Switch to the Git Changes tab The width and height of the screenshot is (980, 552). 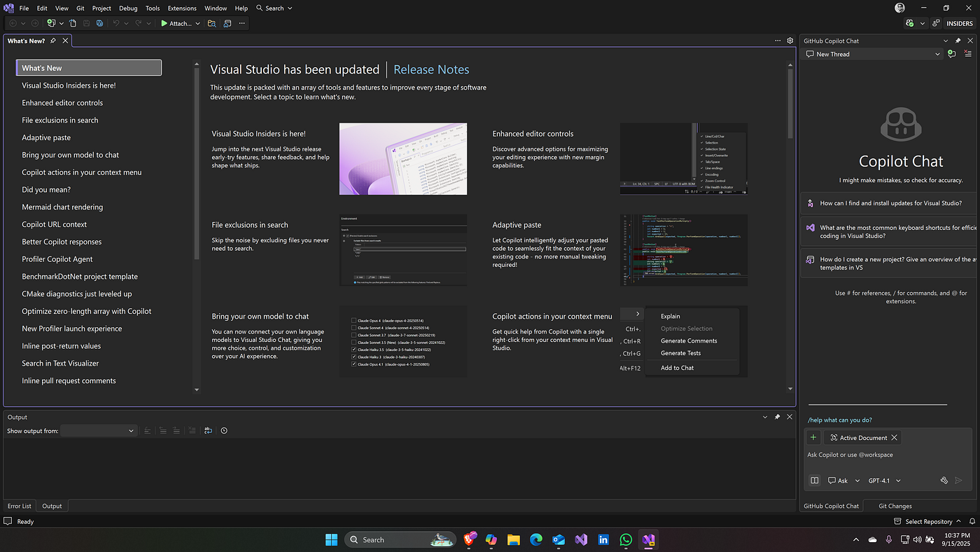click(x=895, y=506)
